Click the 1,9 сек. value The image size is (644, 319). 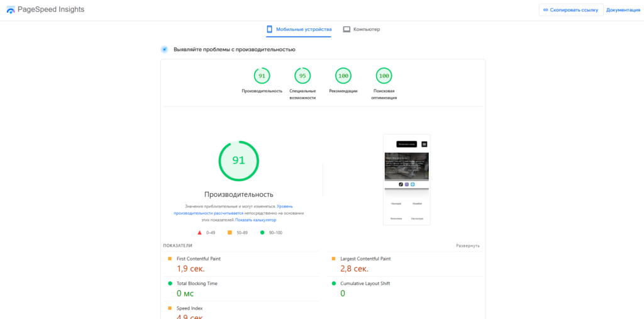[191, 269]
